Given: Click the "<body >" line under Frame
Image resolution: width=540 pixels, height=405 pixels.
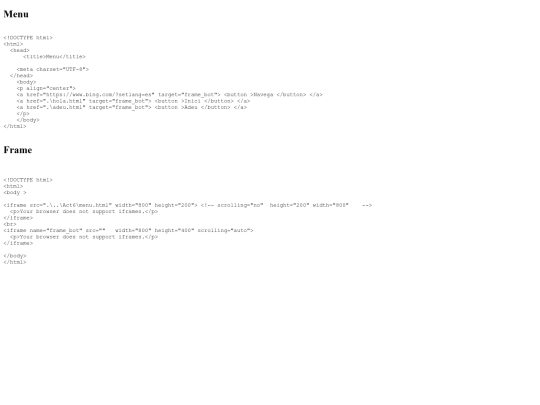Looking at the screenshot, I should tap(15, 192).
